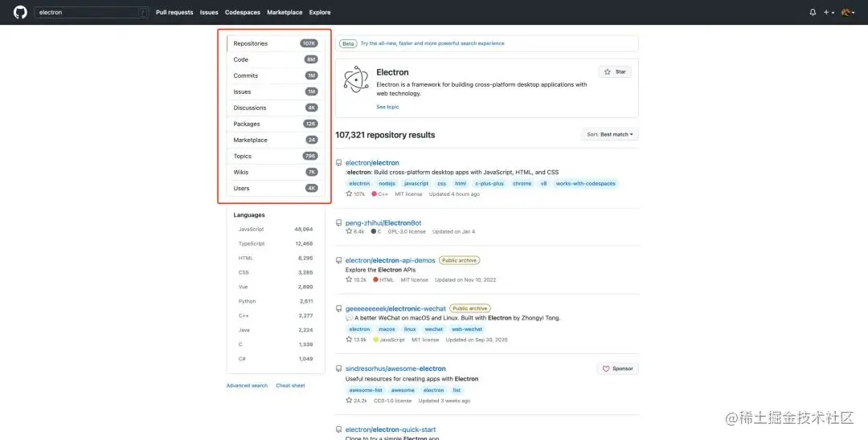
Task: Open Explore in top navigation
Action: tap(320, 12)
